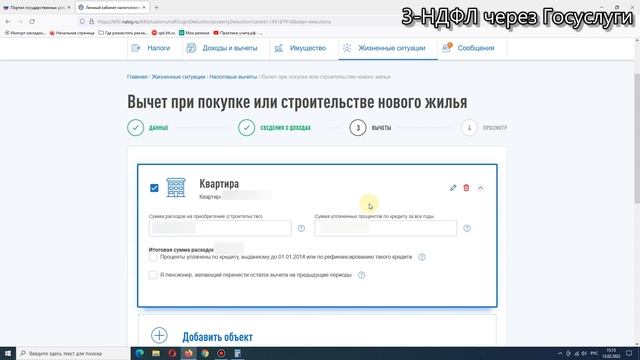Return to step Данные in wizard
Screen dimensions: 640x360
click(x=136, y=128)
